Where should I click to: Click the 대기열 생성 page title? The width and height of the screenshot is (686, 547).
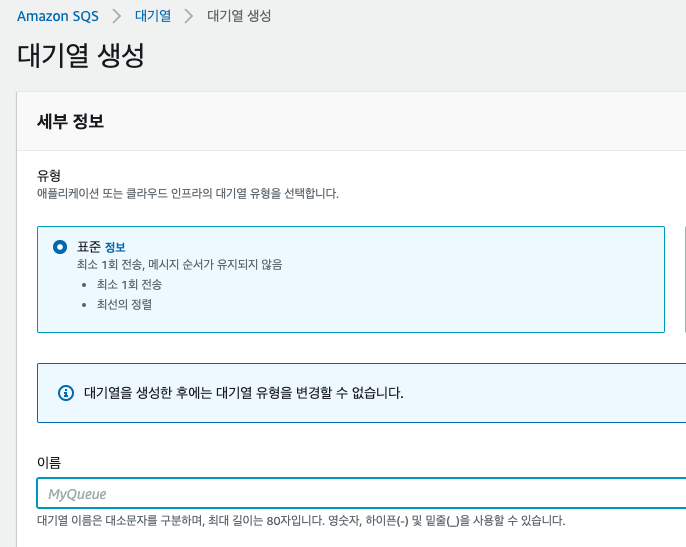81,56
